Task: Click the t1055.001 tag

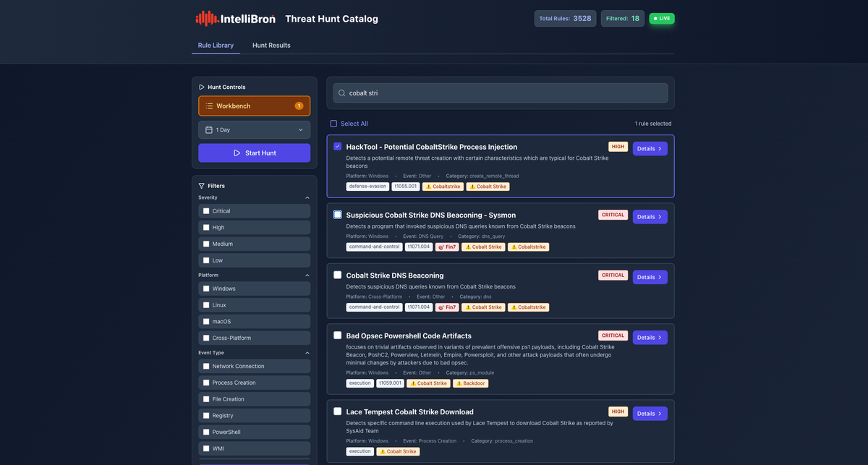Action: pos(406,187)
